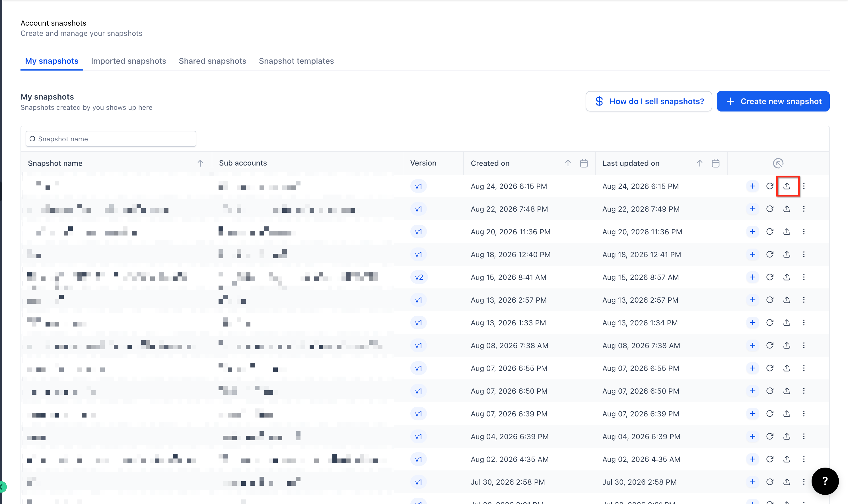
Task: Click How do I sell snapshots button
Action: pyautogui.click(x=649, y=101)
